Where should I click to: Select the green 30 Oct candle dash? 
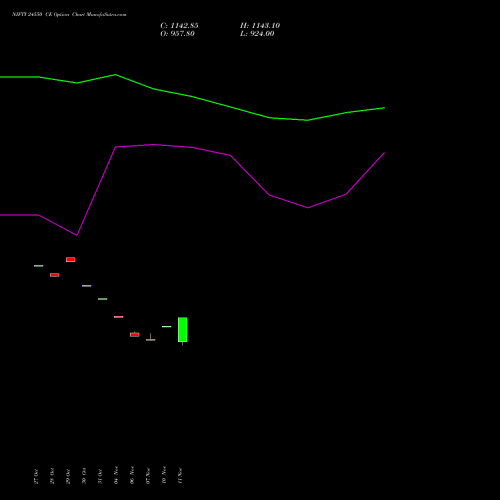(x=87, y=286)
